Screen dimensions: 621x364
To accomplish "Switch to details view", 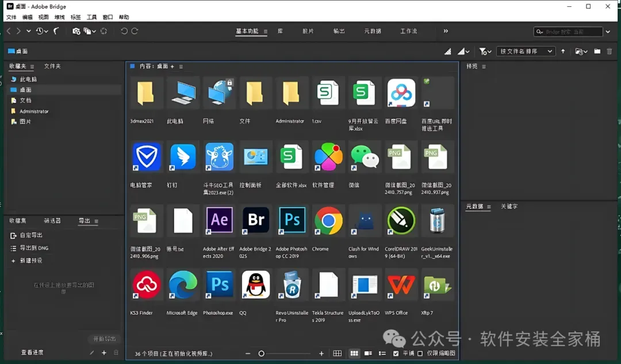I will [368, 353].
